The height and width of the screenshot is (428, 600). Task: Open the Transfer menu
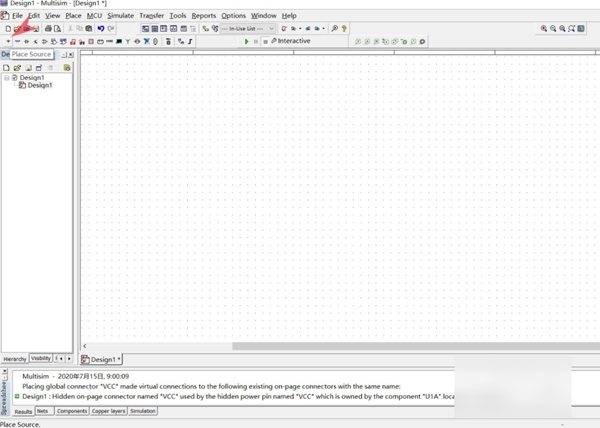click(151, 16)
